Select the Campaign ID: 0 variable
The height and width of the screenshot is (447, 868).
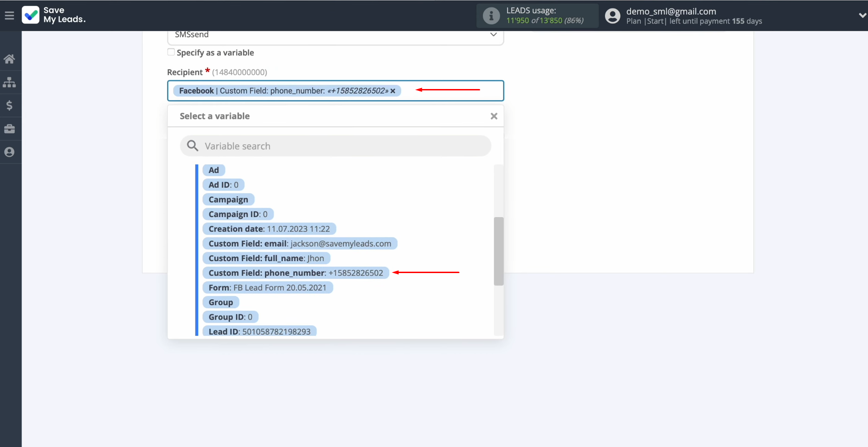coord(238,214)
